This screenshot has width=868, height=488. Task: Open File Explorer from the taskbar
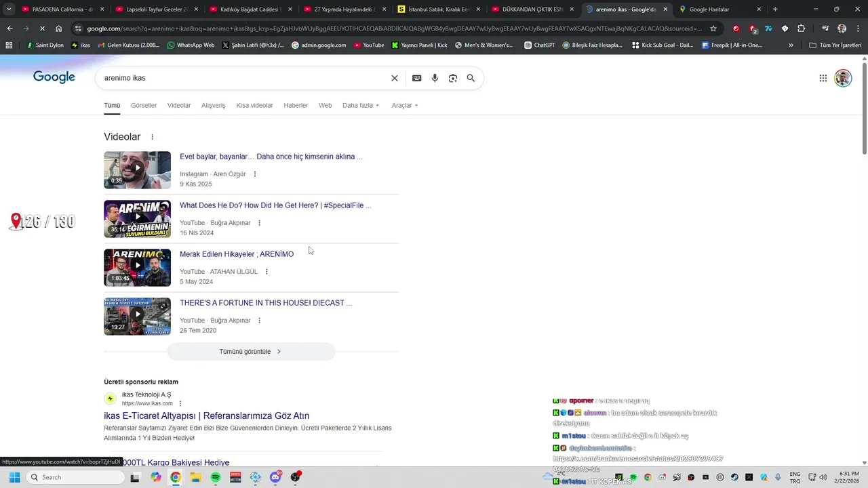195,477
